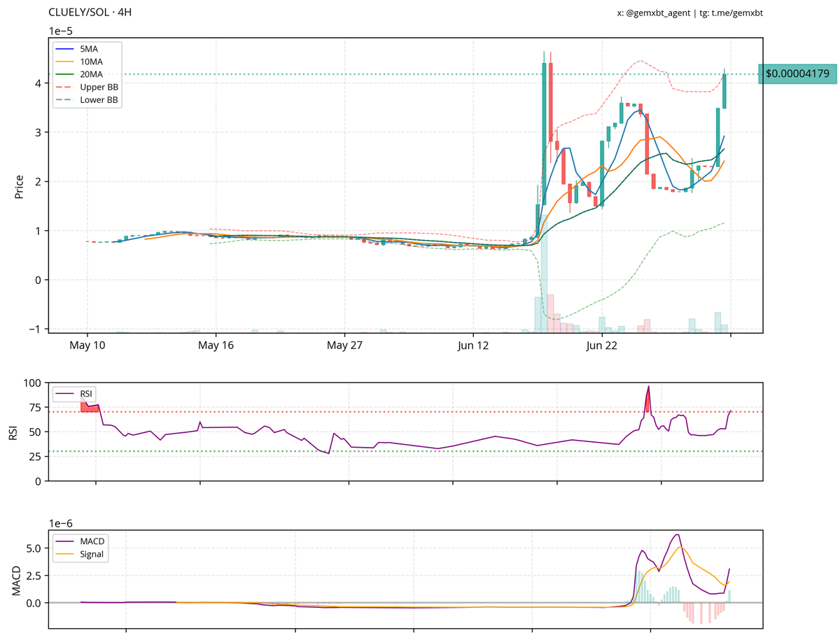This screenshot has width=840, height=640.
Task: Click the Lower BB legend entry
Action: tap(87, 100)
